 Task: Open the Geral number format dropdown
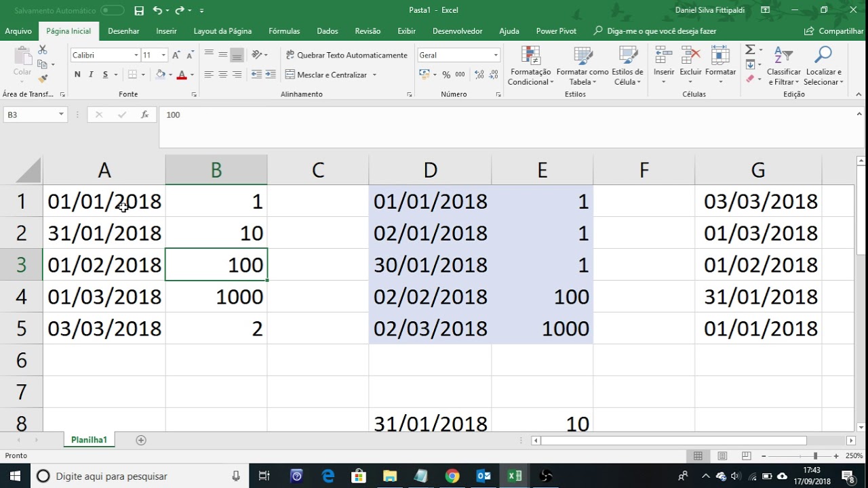tap(496, 55)
